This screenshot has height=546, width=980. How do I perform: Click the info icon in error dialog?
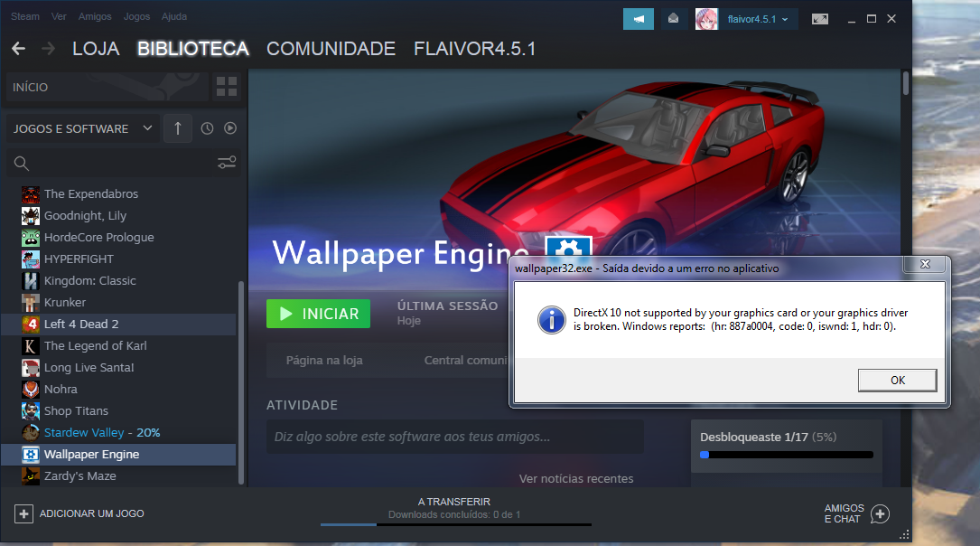click(551, 320)
